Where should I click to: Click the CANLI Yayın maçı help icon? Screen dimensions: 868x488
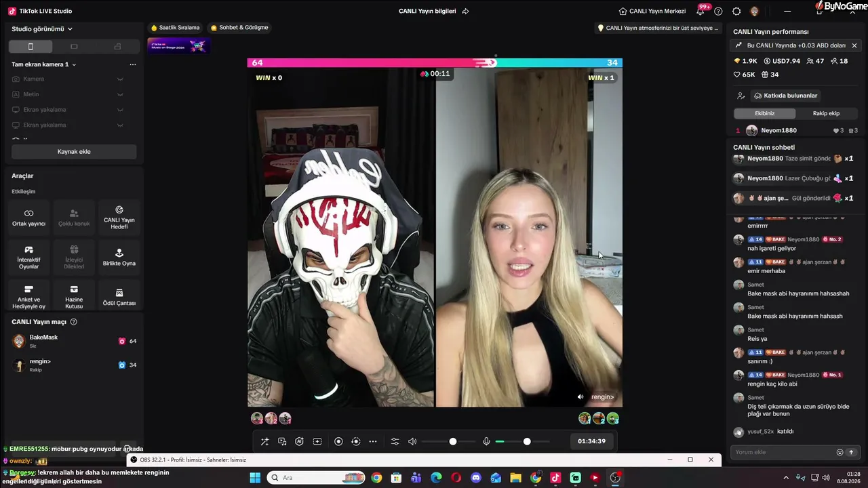coord(74,322)
